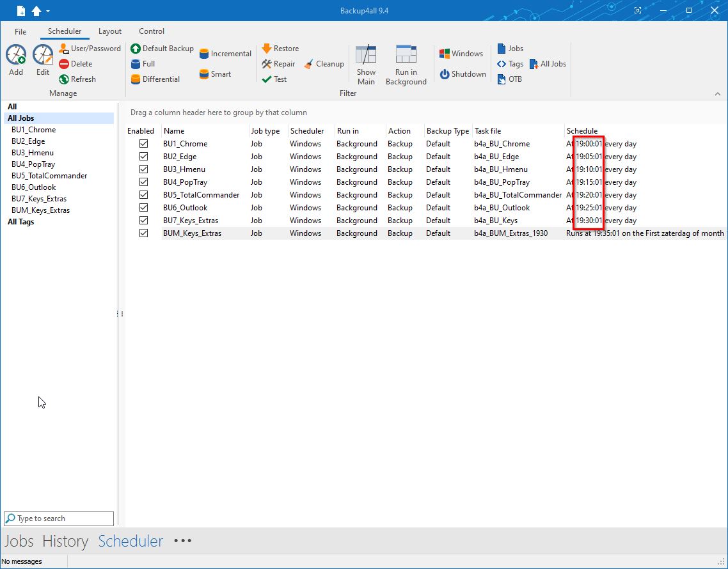The height and width of the screenshot is (569, 728).
Task: Click the new backup job title-bar icon
Action: [x=21, y=11]
